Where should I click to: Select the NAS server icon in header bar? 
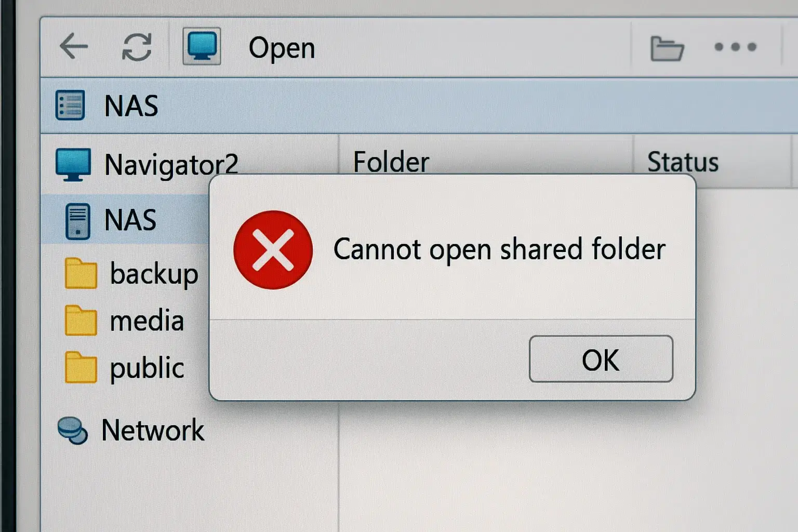pos(70,105)
